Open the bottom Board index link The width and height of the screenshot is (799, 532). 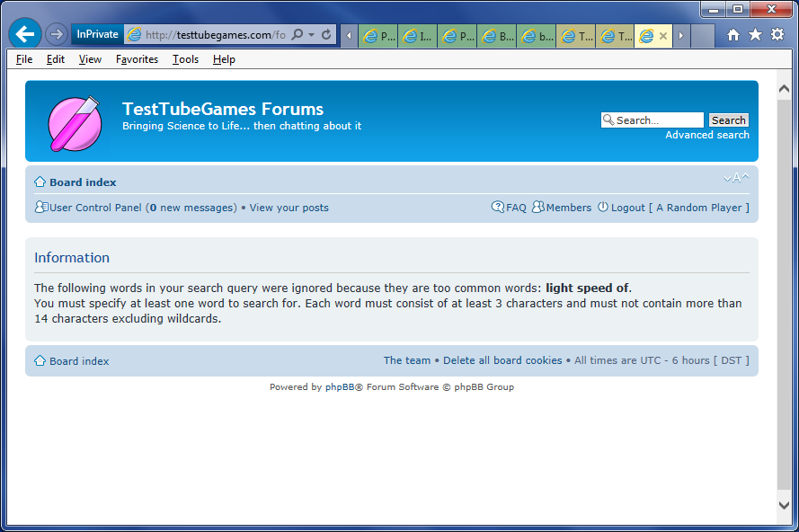79,360
